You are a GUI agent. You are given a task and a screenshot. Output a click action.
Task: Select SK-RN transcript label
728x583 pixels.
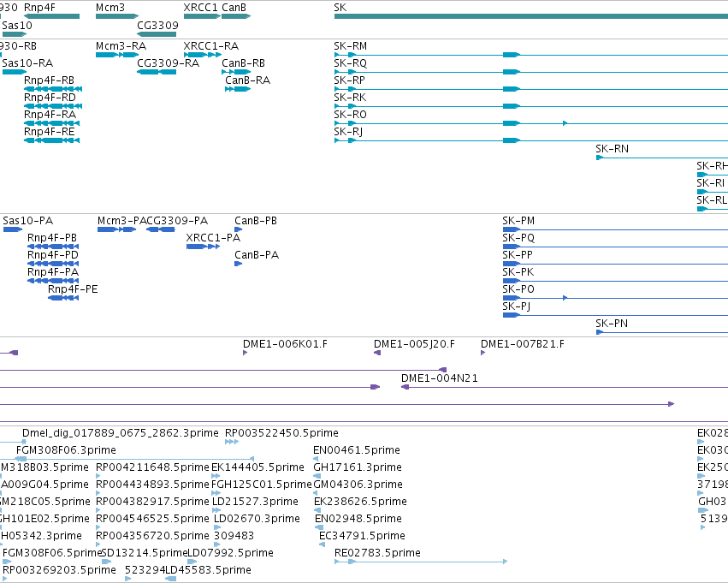(x=612, y=149)
